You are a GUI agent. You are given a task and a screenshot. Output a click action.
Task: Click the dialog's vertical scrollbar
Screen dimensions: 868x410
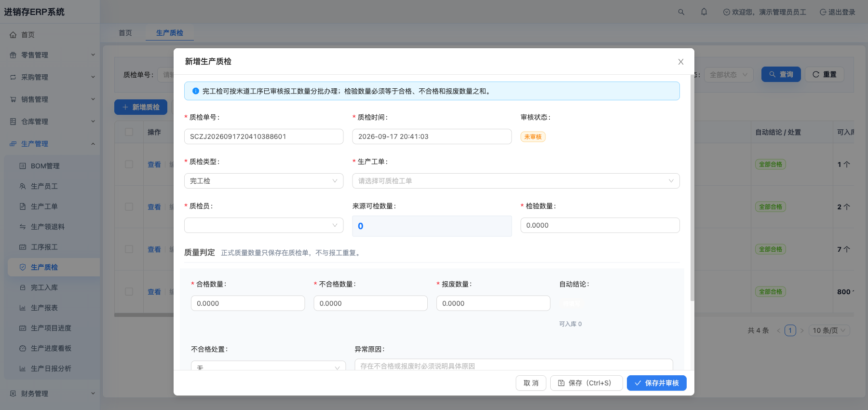(692, 188)
